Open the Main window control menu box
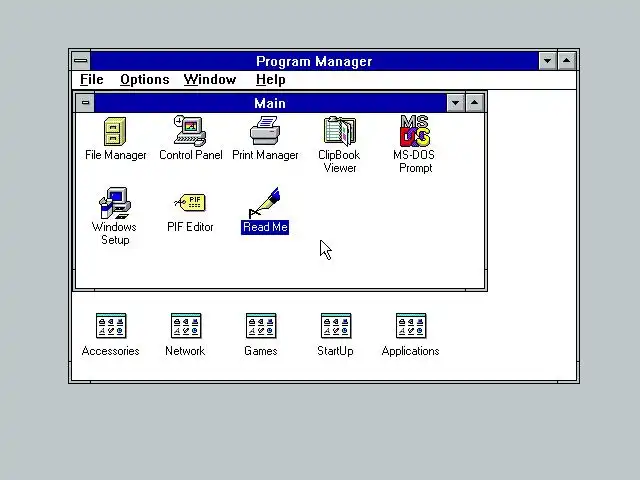 pyautogui.click(x=85, y=102)
